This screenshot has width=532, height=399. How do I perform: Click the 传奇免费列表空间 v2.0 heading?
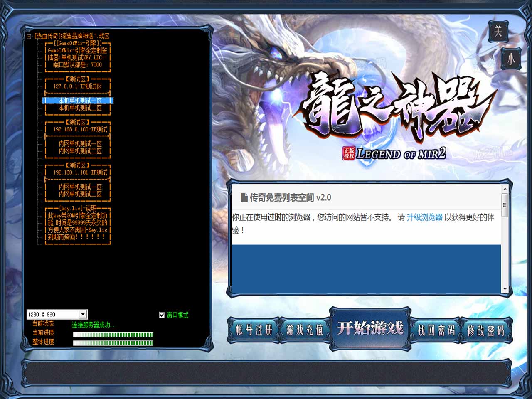pyautogui.click(x=290, y=197)
